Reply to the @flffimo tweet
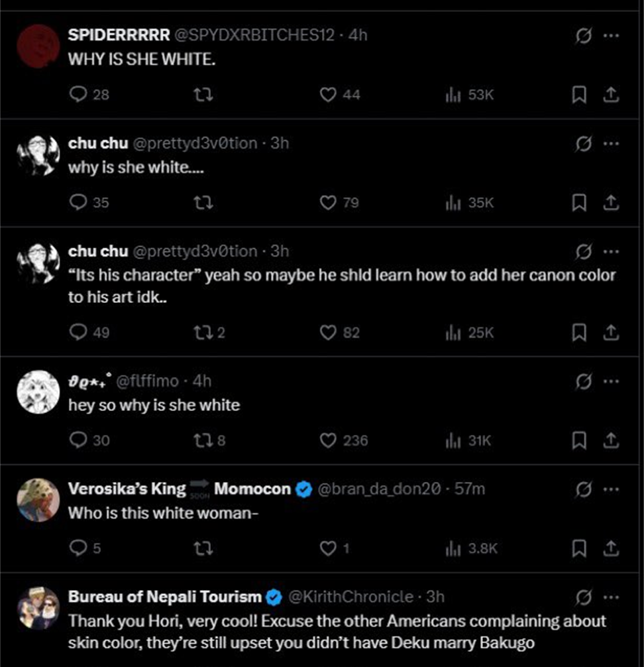The image size is (644, 667). 78,440
